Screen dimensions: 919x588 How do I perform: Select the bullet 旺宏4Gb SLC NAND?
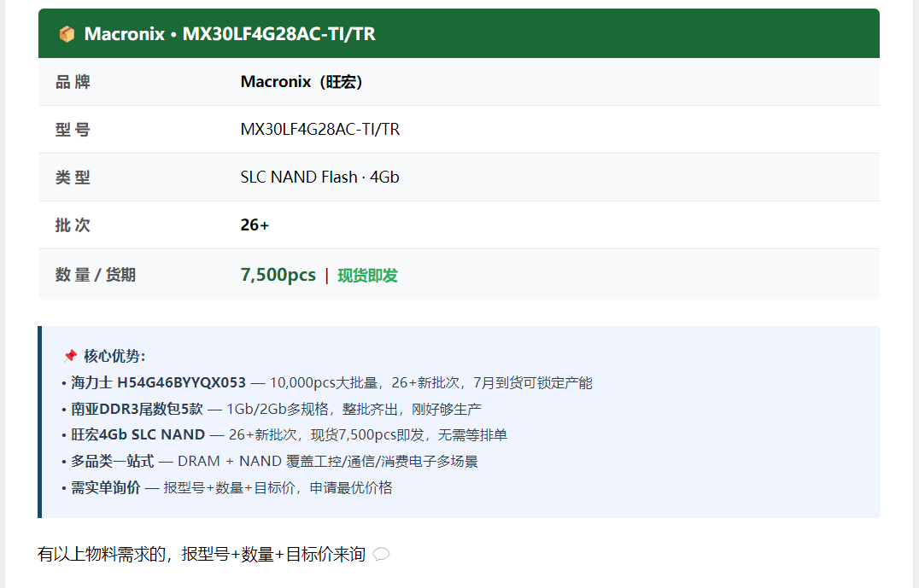(x=138, y=434)
